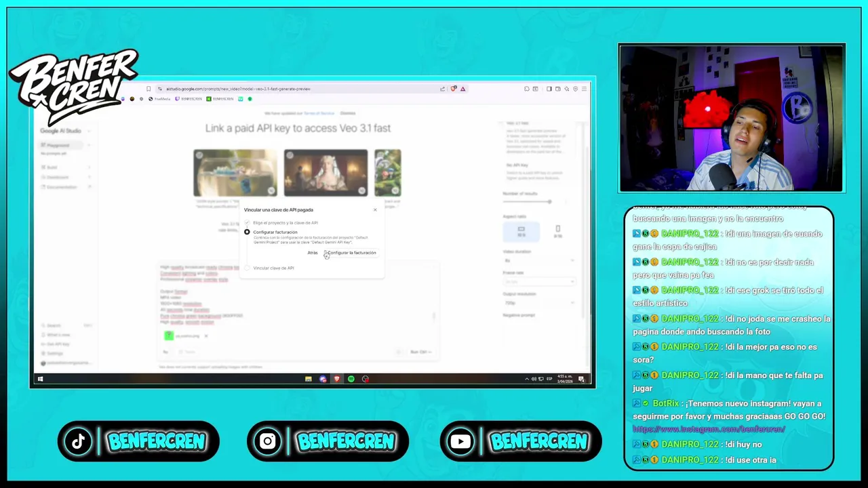Click the Configurar la facturación button
Image resolution: width=868 pixels, height=488 pixels.
click(351, 253)
